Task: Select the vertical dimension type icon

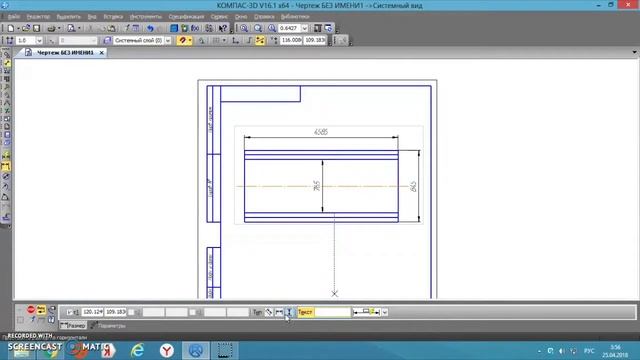Action: click(x=289, y=312)
